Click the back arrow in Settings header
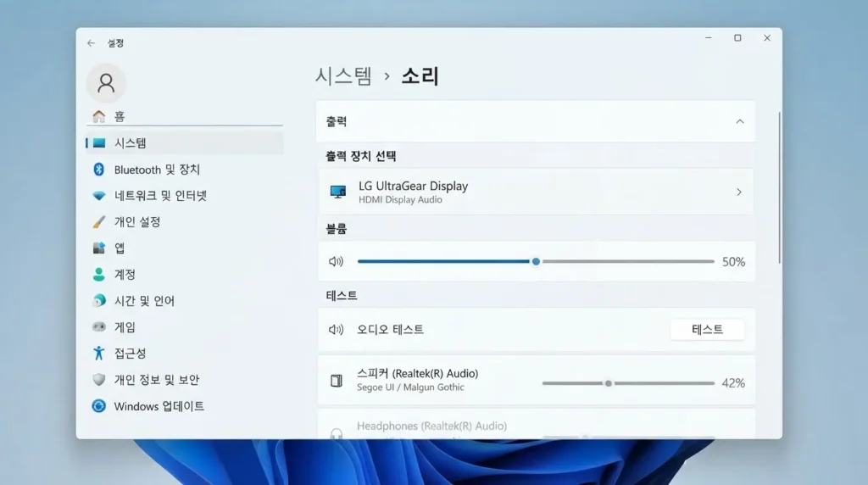Image resolution: width=868 pixels, height=485 pixels. [x=92, y=43]
